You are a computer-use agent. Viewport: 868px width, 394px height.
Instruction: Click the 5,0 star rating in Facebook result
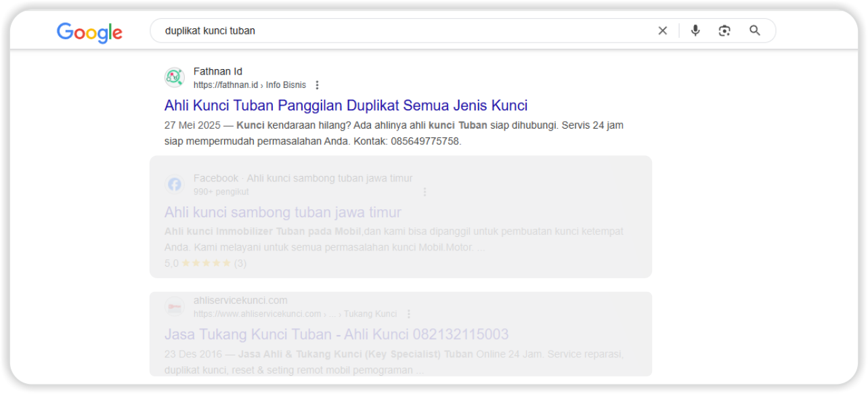(x=205, y=263)
